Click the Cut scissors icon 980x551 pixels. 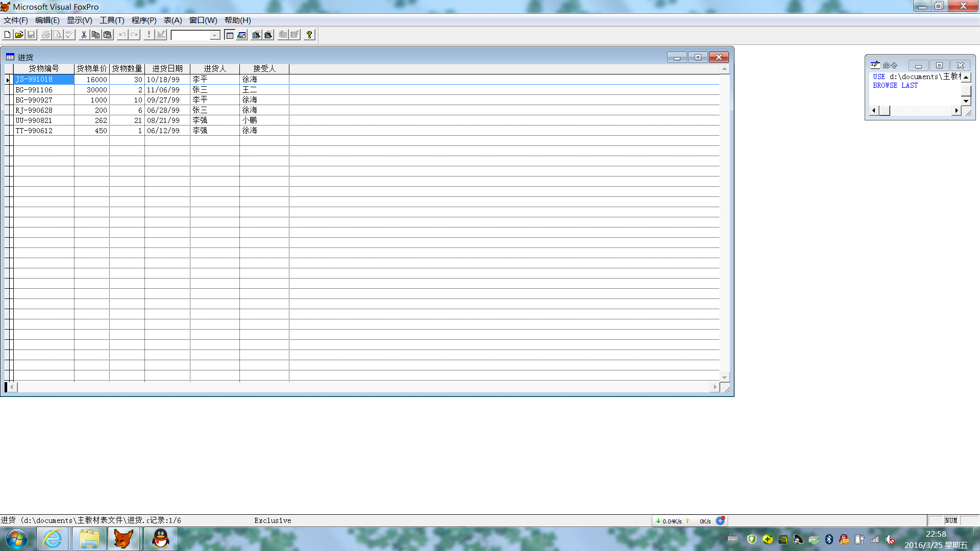click(x=84, y=35)
